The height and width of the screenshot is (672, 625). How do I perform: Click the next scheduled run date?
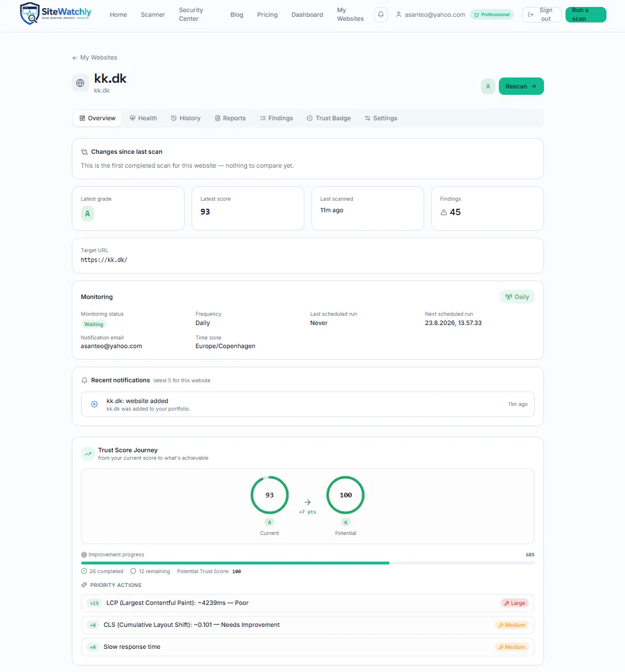(x=453, y=323)
